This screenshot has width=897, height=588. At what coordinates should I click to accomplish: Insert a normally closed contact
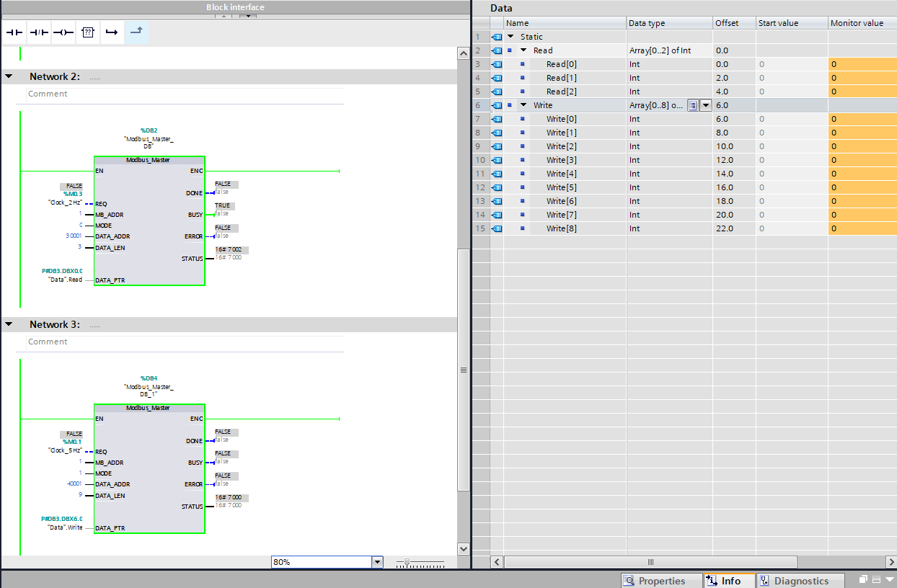point(39,33)
